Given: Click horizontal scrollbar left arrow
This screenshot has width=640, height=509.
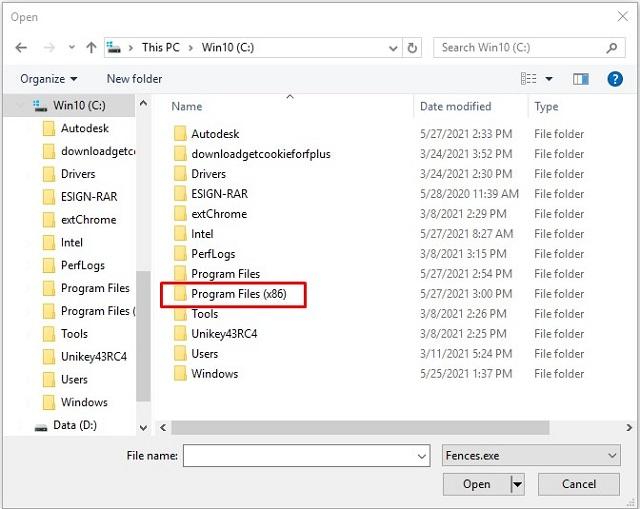Looking at the screenshot, I should point(163,428).
